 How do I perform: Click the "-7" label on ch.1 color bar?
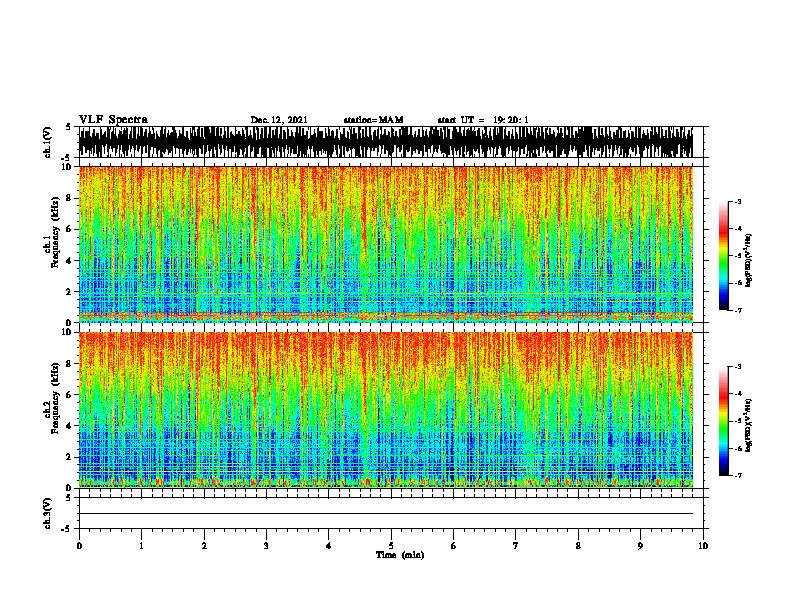click(738, 310)
